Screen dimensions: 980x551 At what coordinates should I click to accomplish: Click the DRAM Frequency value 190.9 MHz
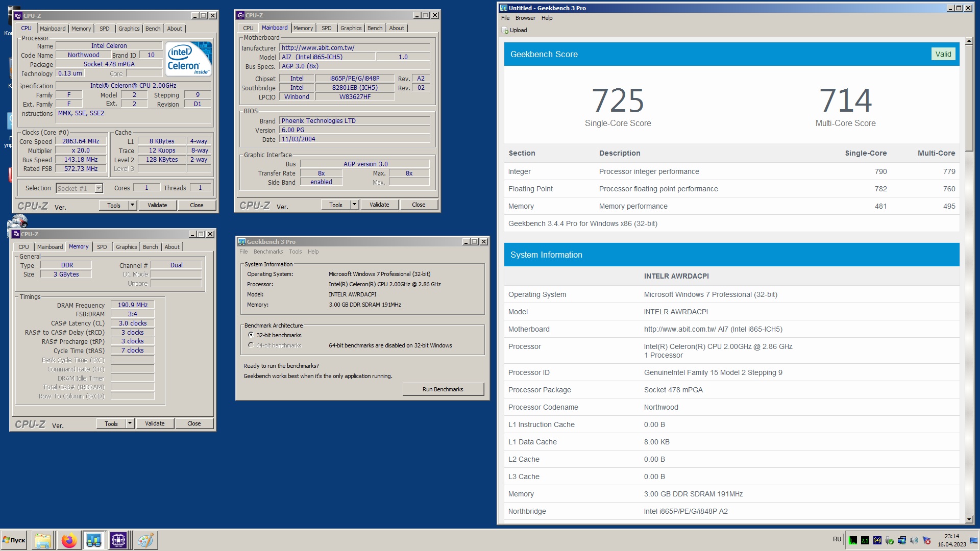[133, 305]
